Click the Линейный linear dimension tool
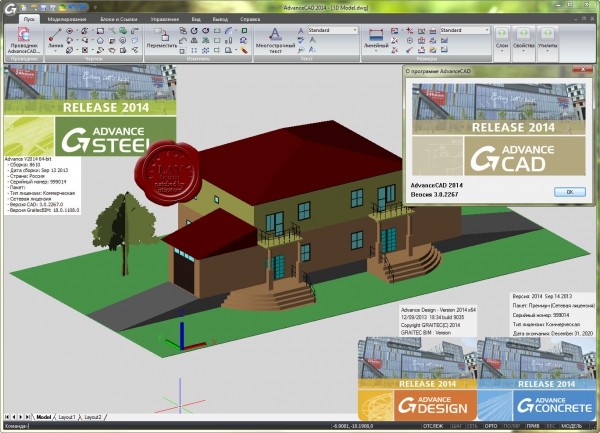This screenshot has height=433, width=600. [376, 37]
